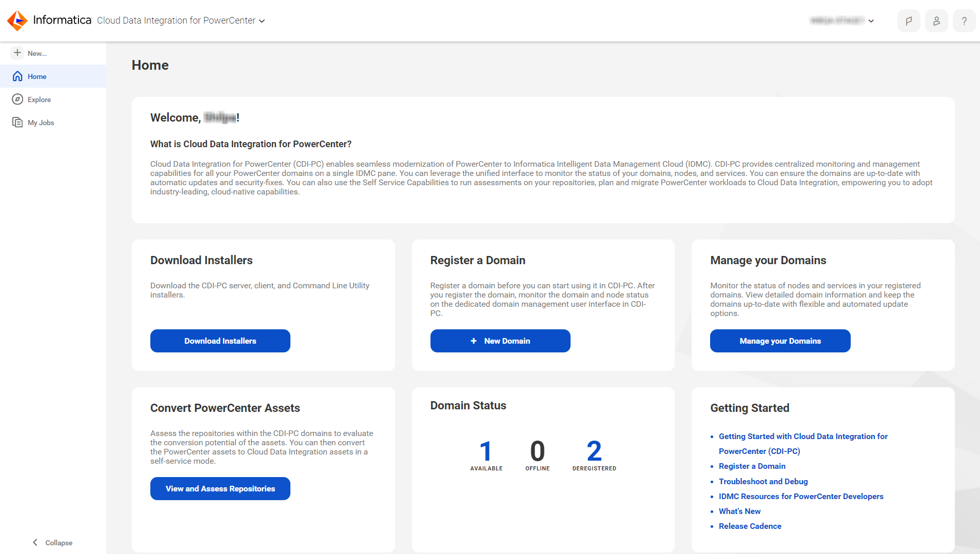Click the Collapse chevron arrow icon

[x=35, y=543]
